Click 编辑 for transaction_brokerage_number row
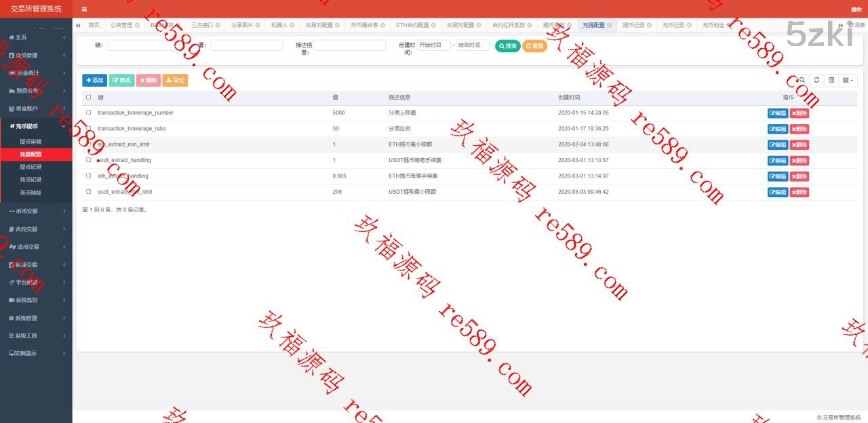Screen dimensions: 868x423 (778, 113)
